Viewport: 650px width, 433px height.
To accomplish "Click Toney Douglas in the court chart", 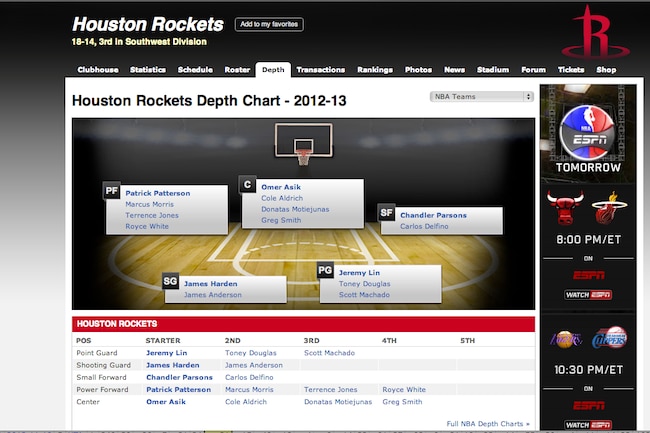I will pos(364,284).
